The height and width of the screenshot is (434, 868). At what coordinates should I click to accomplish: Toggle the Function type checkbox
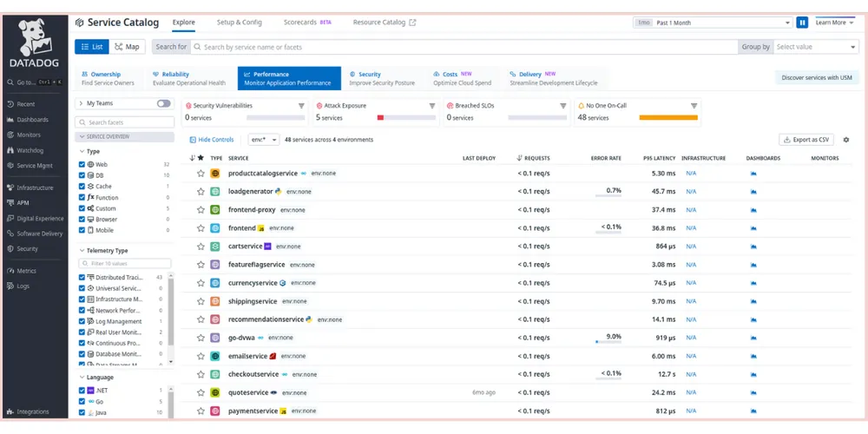coord(82,198)
